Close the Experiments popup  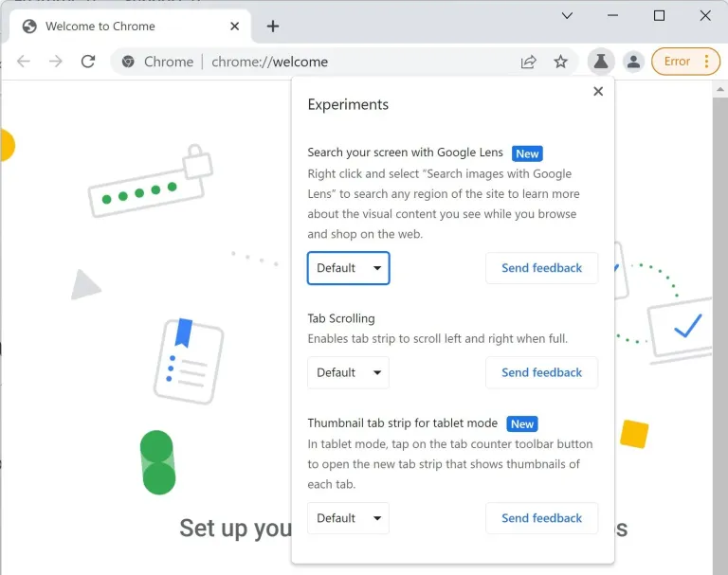pyautogui.click(x=598, y=92)
